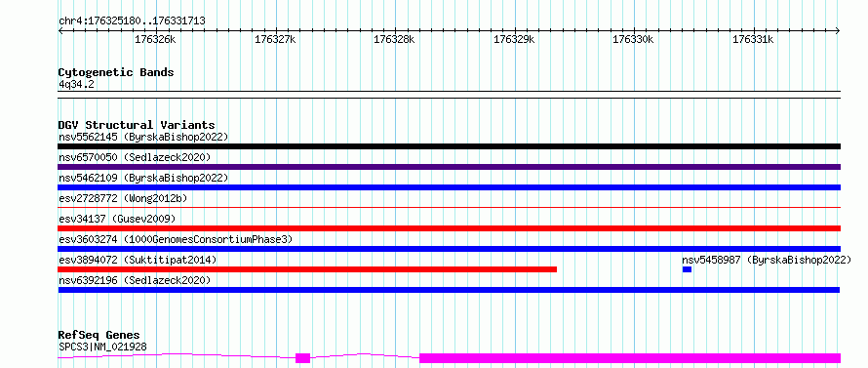Select the small magenta SPCS3 exon box
The width and height of the screenshot is (868, 368).
coord(302,358)
